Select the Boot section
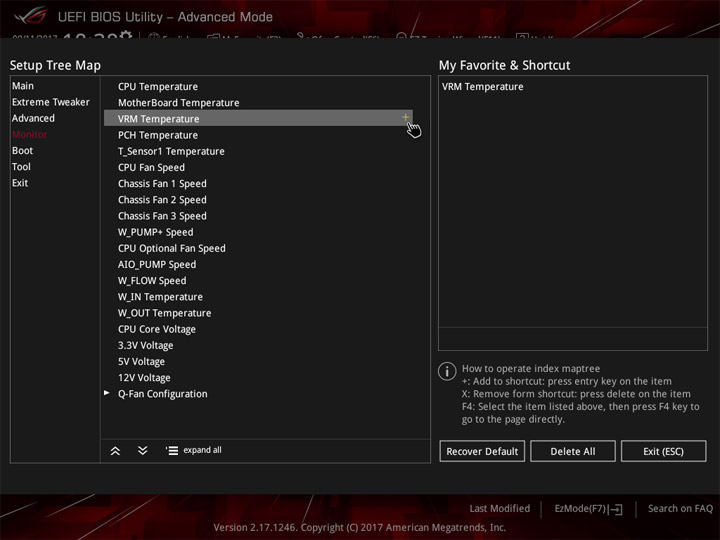The width and height of the screenshot is (720, 540). coord(22,151)
